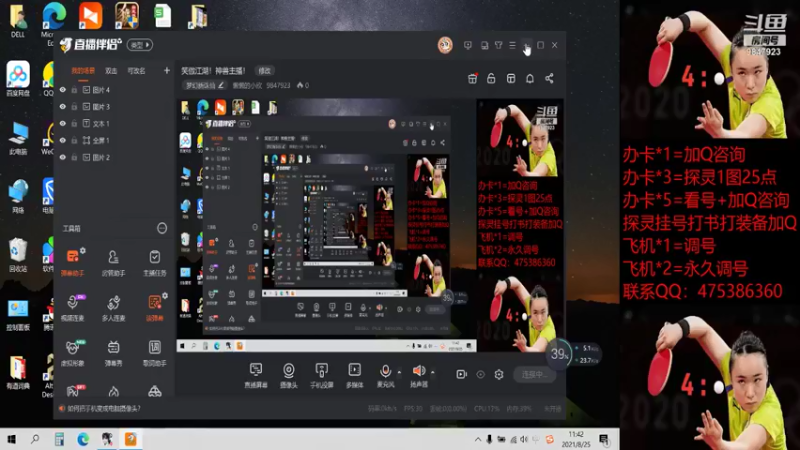The width and height of the screenshot is (800, 450).
Task: Click 直播屏幕 screen capture source
Action: point(256,375)
